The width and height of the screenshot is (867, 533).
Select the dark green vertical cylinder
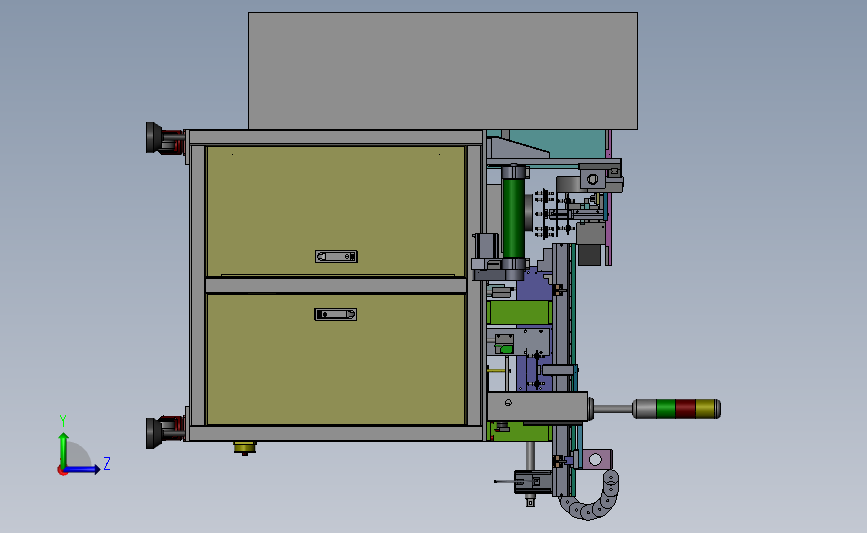(514, 217)
